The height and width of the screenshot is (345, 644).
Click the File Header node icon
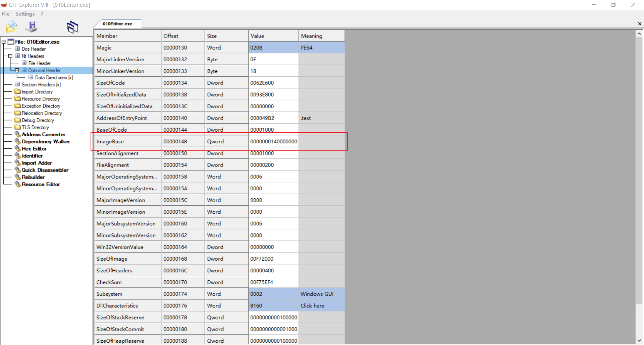(24, 63)
